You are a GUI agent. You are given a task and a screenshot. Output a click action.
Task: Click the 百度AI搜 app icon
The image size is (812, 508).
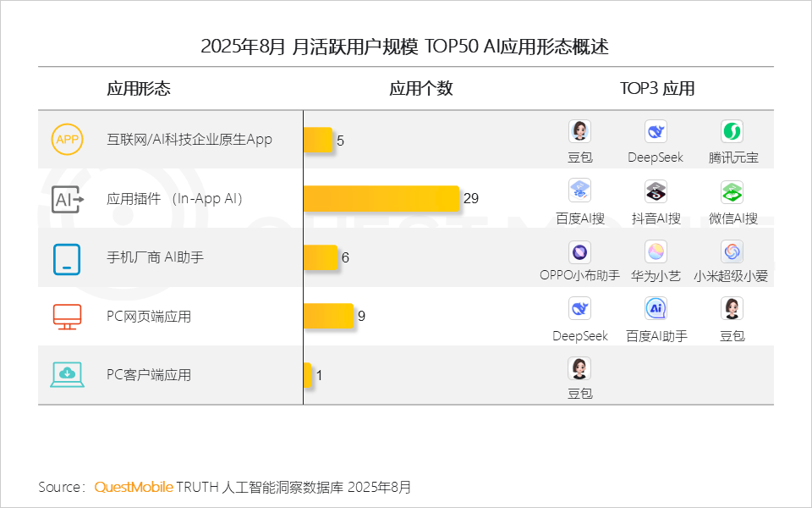[x=579, y=190]
